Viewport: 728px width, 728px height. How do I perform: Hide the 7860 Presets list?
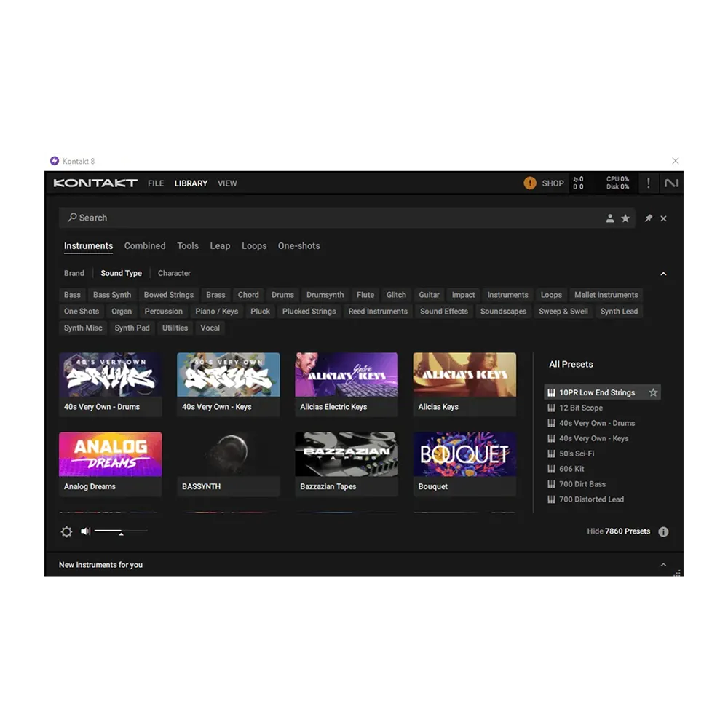tap(618, 531)
